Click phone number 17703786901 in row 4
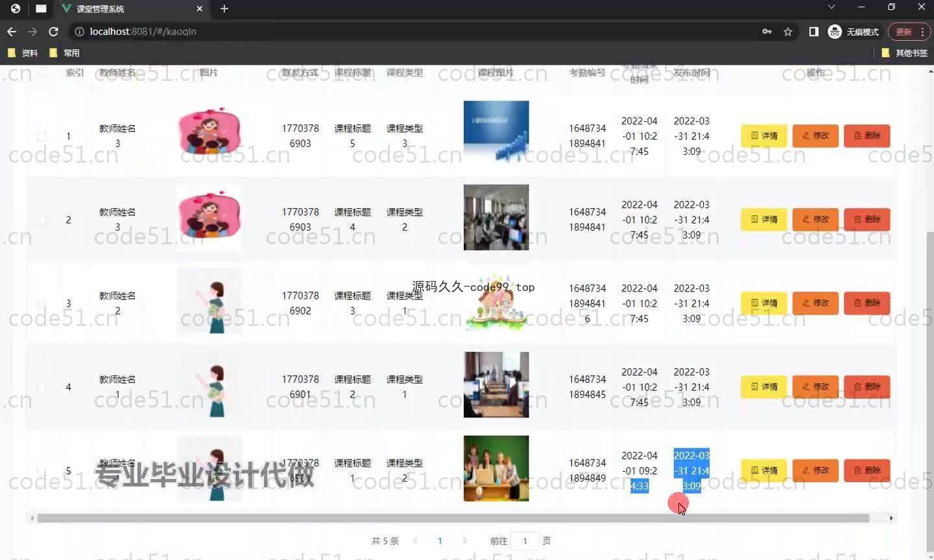The image size is (934, 560). 300,387
